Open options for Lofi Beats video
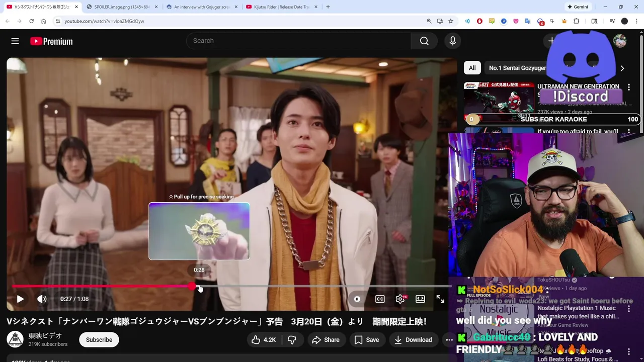 click(629, 352)
